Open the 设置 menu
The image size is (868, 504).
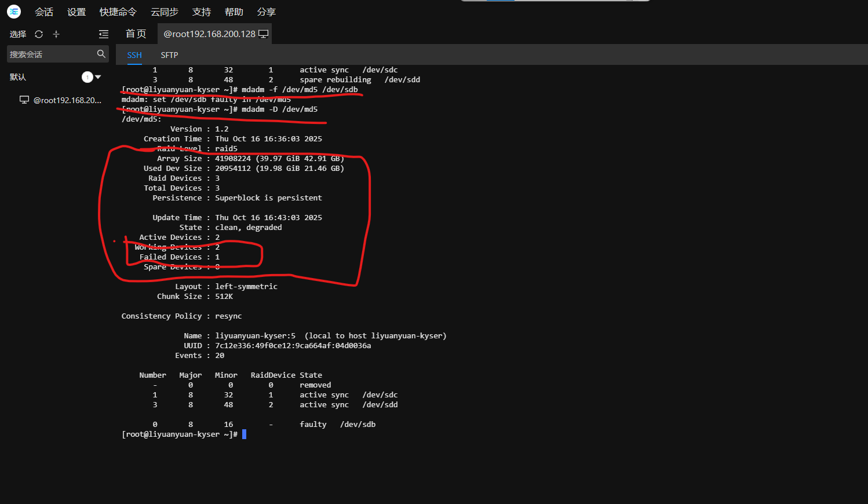[x=76, y=12]
